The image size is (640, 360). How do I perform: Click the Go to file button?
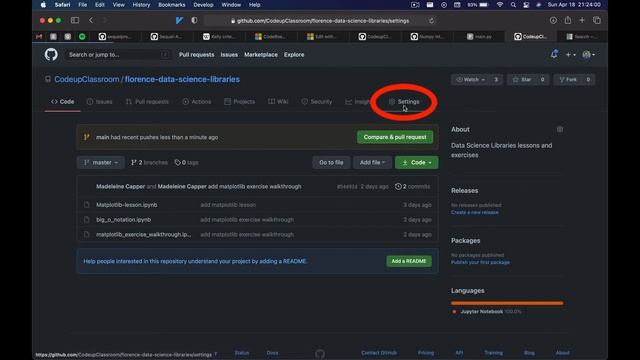click(x=331, y=162)
